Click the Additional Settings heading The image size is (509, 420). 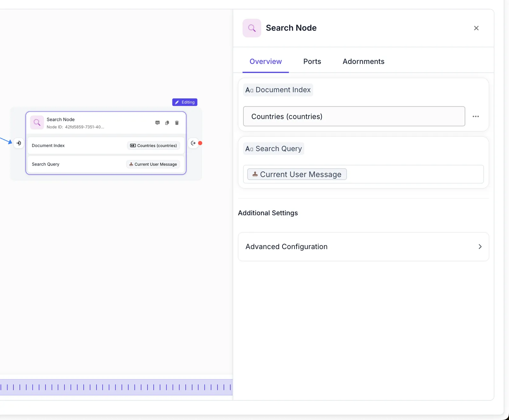coord(268,213)
